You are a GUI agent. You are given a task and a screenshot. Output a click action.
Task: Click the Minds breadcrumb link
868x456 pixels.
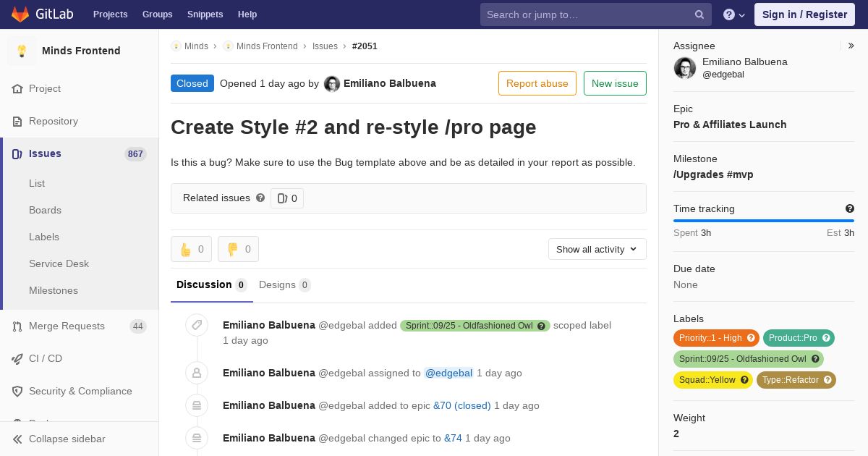point(196,46)
